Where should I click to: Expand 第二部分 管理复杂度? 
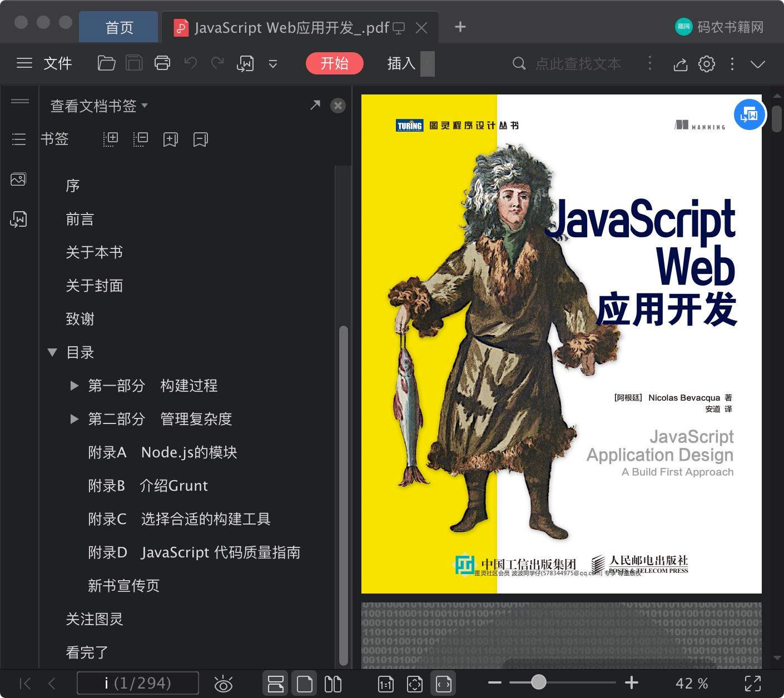[x=74, y=419]
